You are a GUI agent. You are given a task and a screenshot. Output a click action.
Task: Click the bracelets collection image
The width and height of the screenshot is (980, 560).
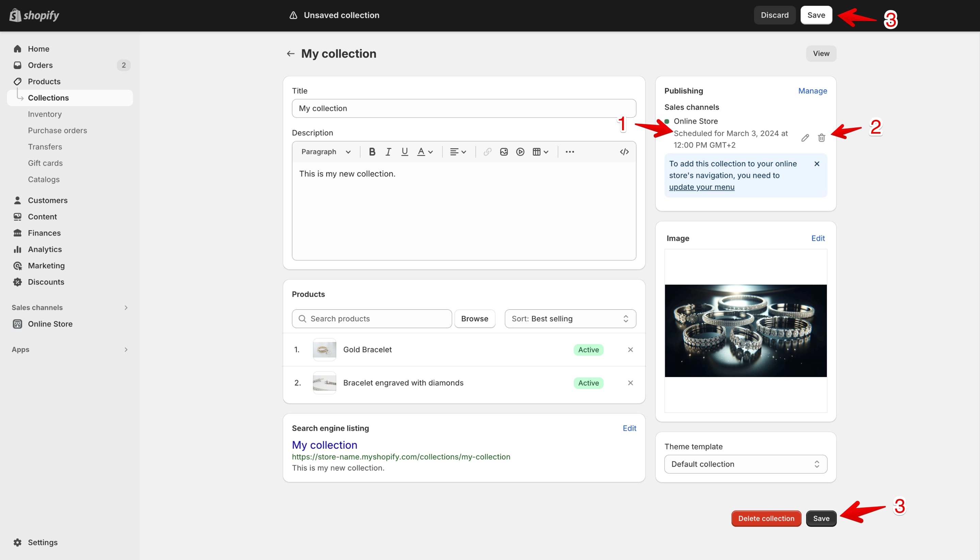(x=746, y=331)
